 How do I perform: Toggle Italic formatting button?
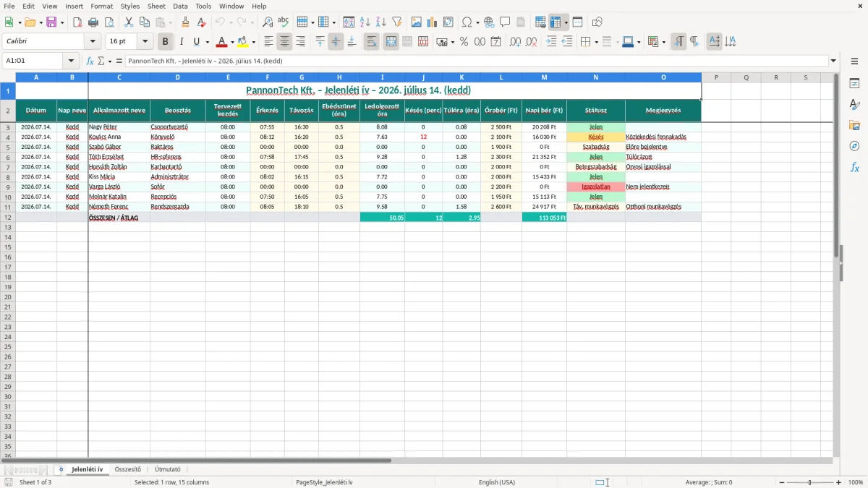tap(182, 42)
